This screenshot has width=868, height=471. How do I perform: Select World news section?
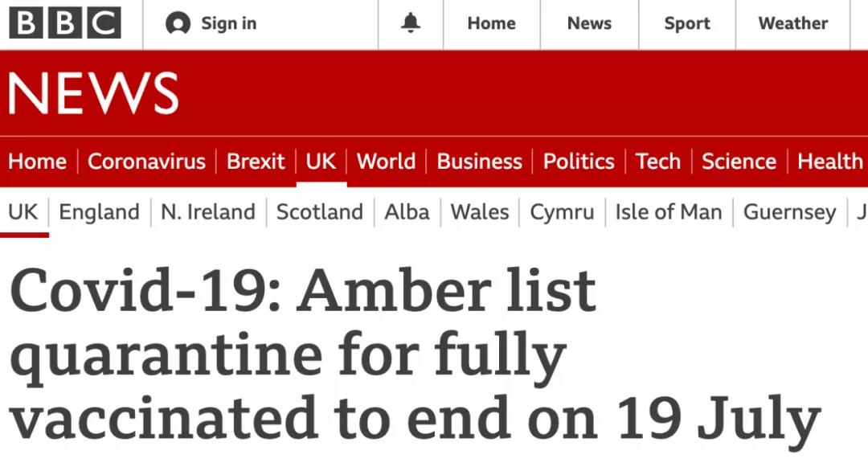click(386, 162)
